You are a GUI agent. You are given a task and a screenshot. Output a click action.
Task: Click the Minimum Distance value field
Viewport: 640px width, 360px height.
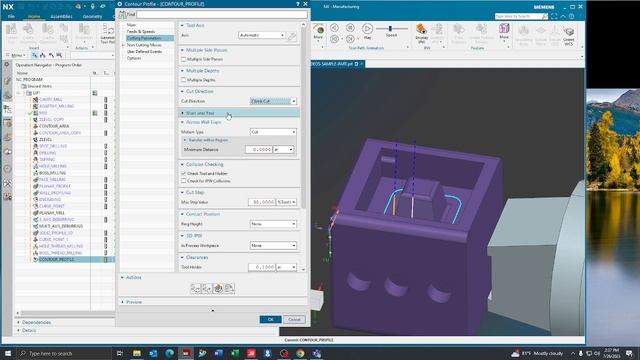point(259,150)
